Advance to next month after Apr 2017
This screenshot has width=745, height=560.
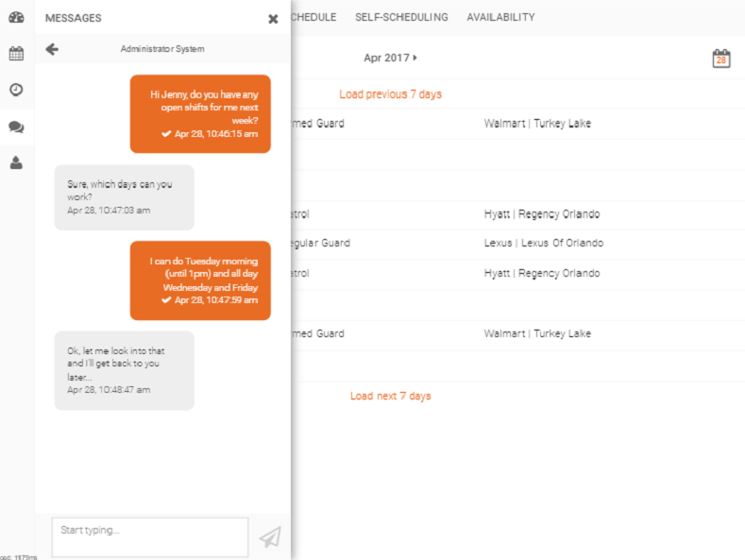pyautogui.click(x=415, y=59)
